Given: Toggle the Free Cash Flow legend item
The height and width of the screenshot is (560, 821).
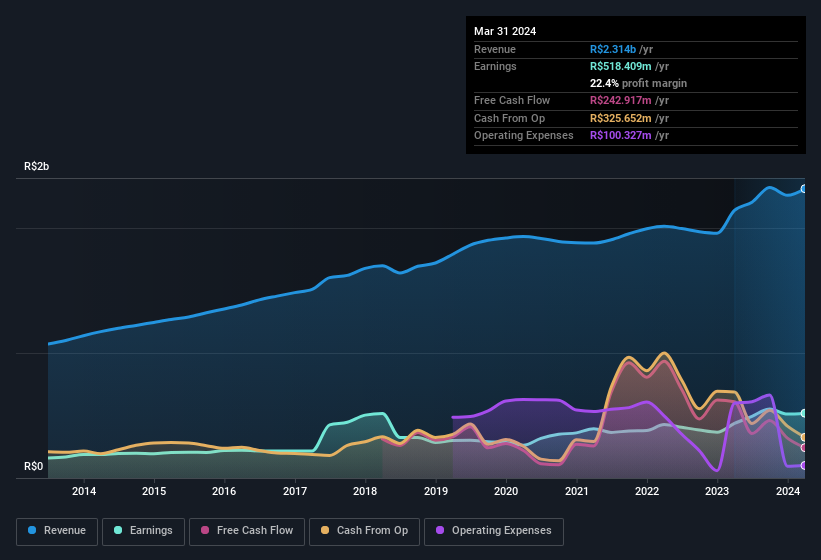Looking at the screenshot, I should [x=247, y=531].
